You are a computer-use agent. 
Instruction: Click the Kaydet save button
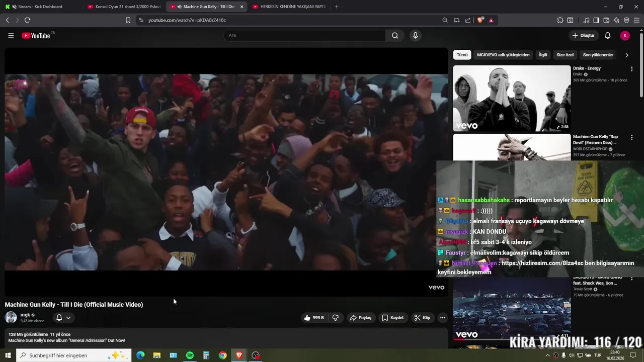point(393,318)
